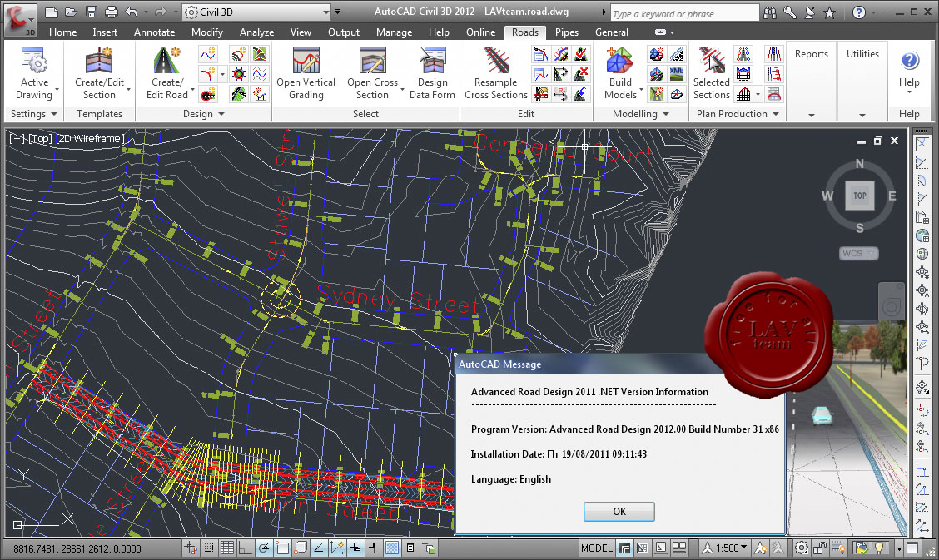The width and height of the screenshot is (939, 560).
Task: Select the Pipes ribbon tab
Action: tap(567, 32)
